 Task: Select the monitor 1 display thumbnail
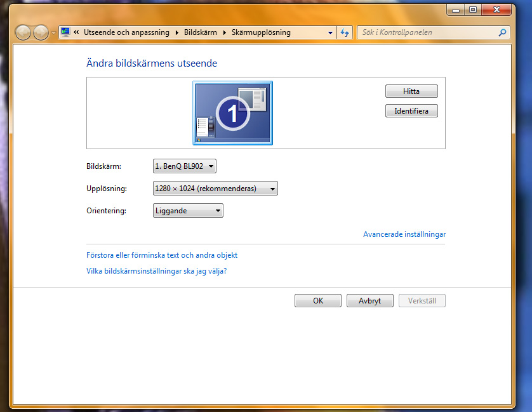click(x=233, y=113)
